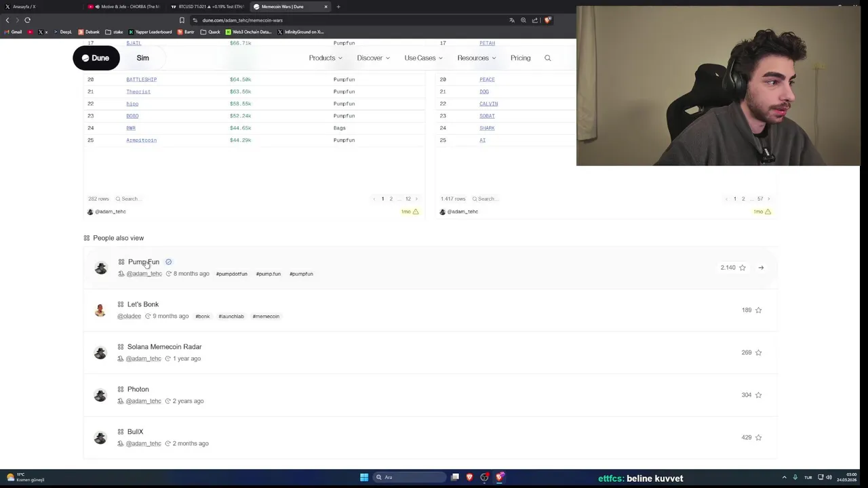Star the Photon dashboard
868x488 pixels.
click(x=758, y=395)
